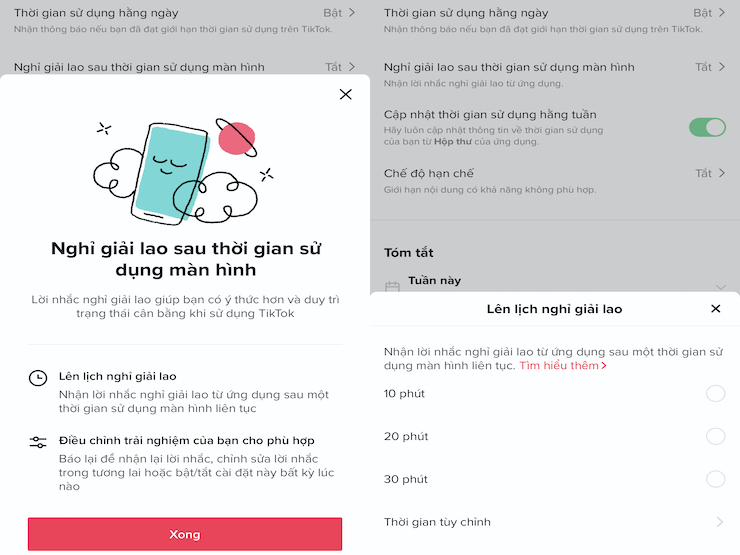
Task: Tap the pink planet illustration graphic
Action: [x=236, y=138]
